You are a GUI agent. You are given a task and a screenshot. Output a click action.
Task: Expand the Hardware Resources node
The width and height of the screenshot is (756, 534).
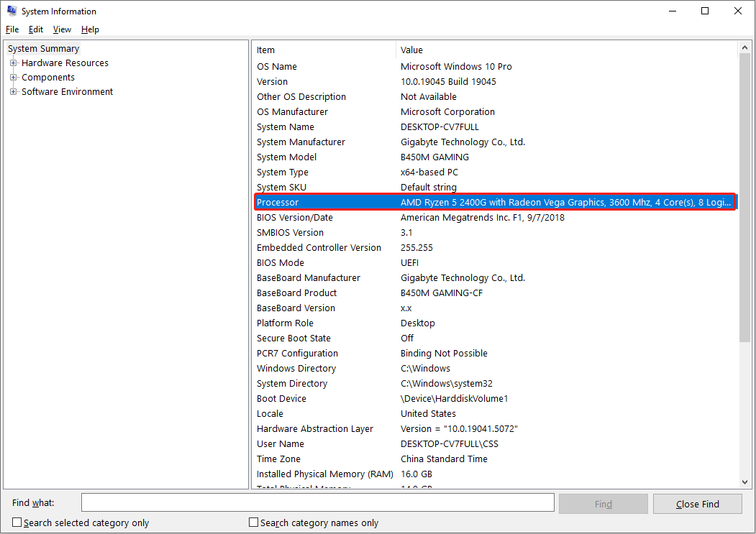click(x=14, y=63)
